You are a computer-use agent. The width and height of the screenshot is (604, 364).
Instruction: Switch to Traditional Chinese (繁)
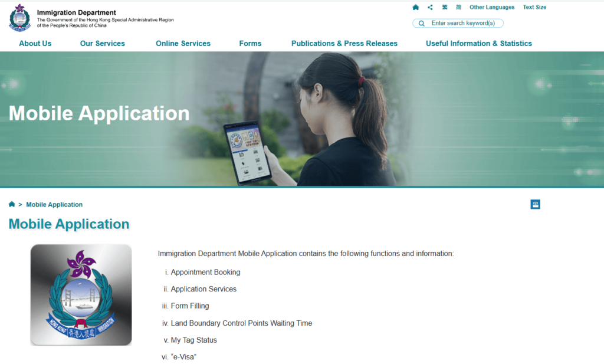(445, 7)
